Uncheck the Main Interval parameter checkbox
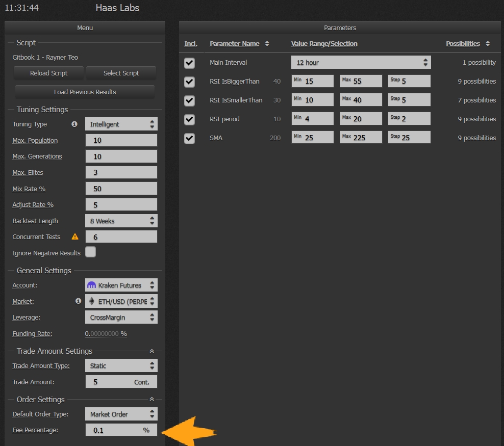The image size is (504, 446). [x=190, y=63]
